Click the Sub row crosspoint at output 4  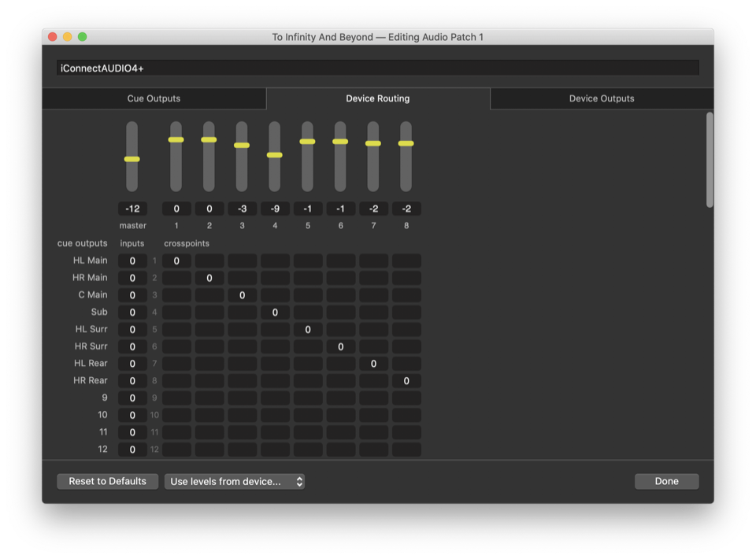coord(275,313)
